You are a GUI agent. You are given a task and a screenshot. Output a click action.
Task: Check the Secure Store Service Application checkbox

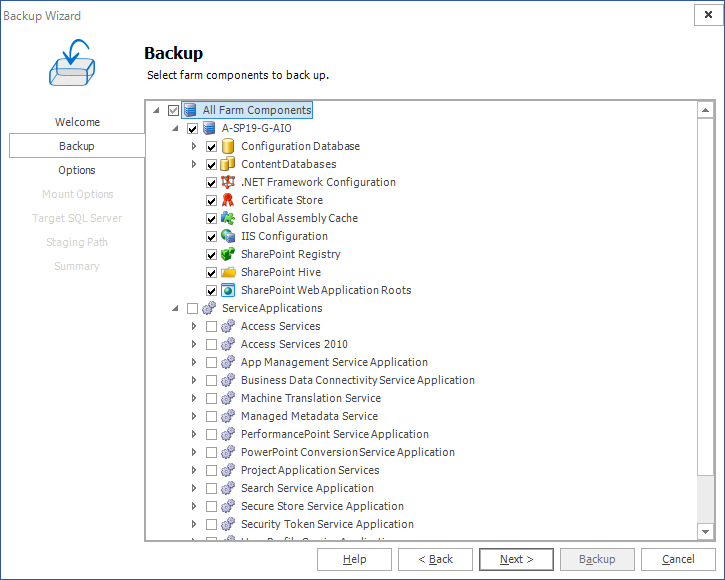point(211,507)
